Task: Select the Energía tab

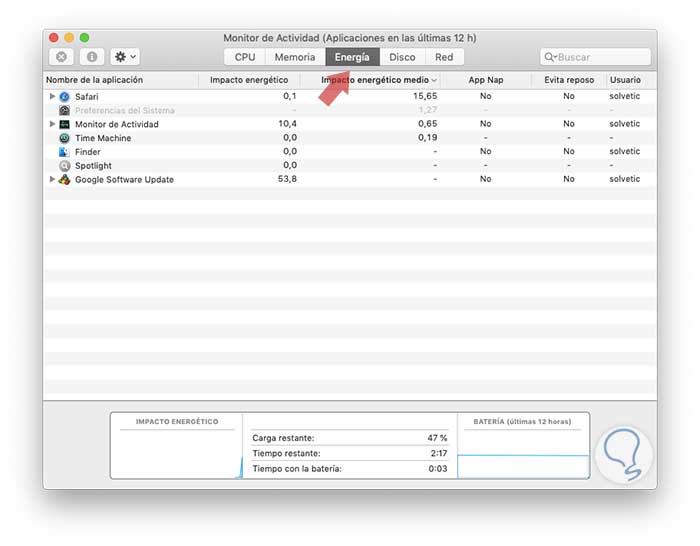Action: (352, 57)
